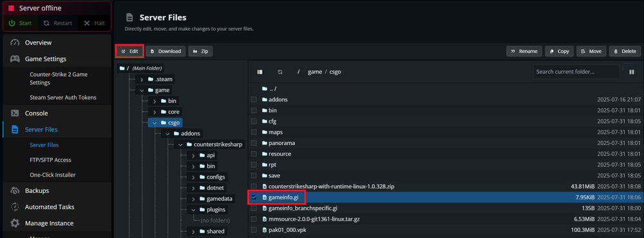Start the offline server
Viewport: 644px width, 238px height.
click(x=20, y=23)
